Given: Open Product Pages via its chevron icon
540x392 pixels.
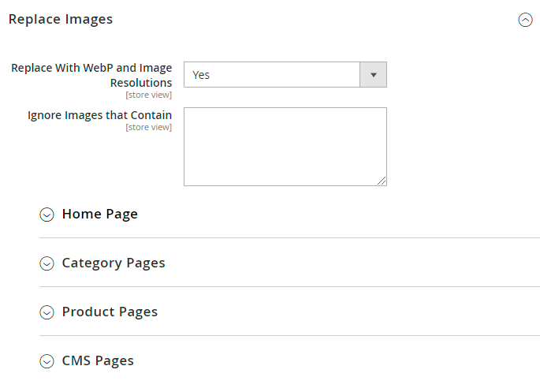Looking at the screenshot, I should pyautogui.click(x=47, y=312).
